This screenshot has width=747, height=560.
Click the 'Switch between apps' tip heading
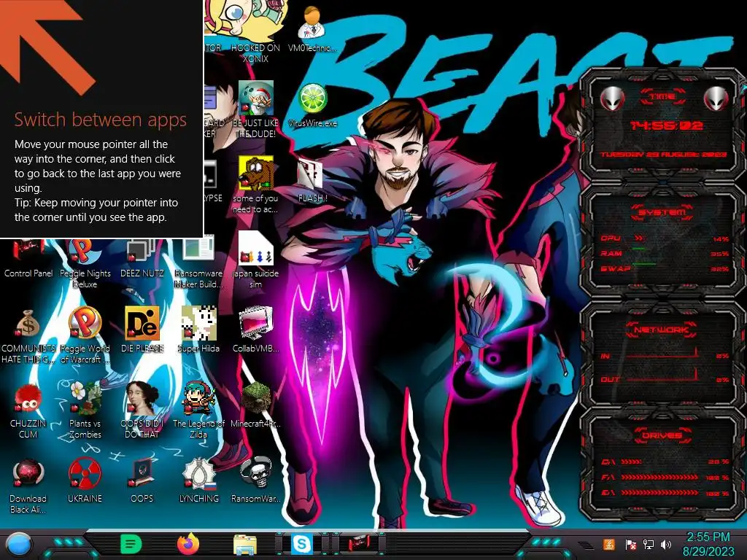pos(100,120)
